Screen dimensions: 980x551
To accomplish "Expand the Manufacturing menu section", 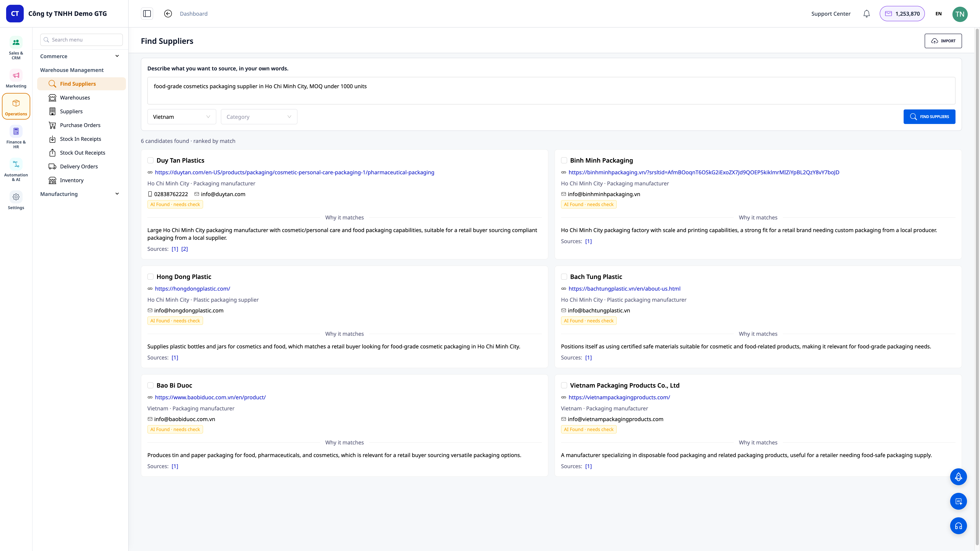I will (x=80, y=194).
